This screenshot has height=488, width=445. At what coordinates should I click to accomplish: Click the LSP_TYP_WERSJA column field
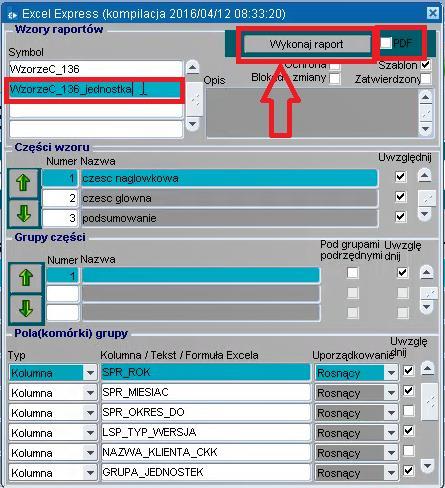pos(206,432)
